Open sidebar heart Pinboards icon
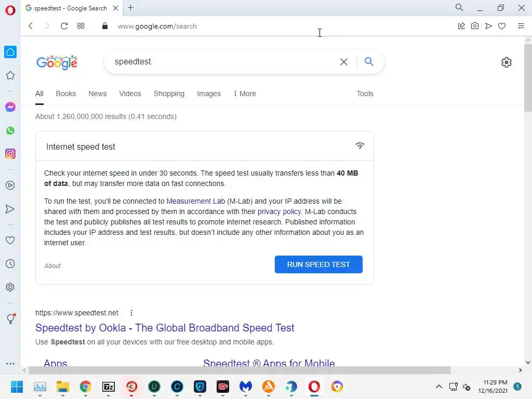 click(x=10, y=240)
